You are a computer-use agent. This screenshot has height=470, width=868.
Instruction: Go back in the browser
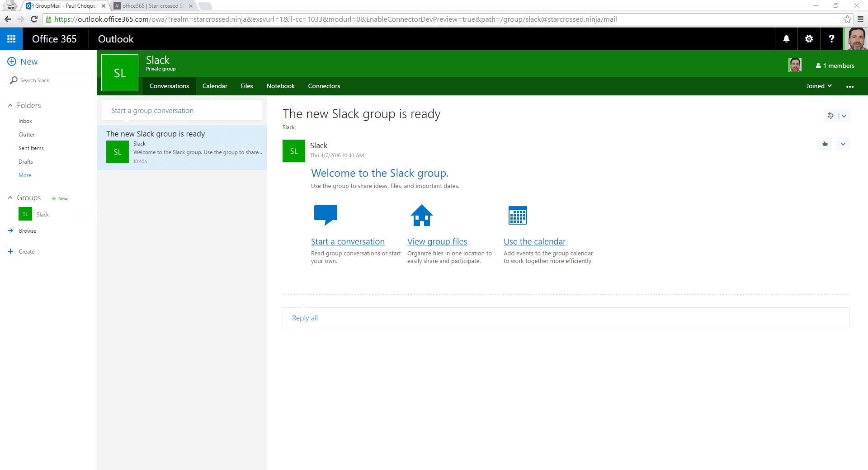[8, 19]
